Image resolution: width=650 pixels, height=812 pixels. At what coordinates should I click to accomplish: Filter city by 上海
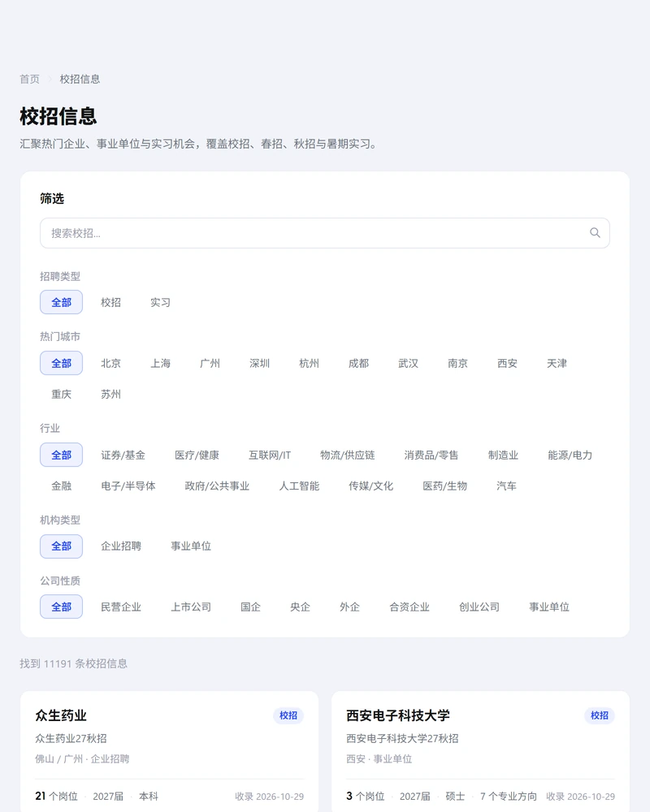tap(160, 364)
